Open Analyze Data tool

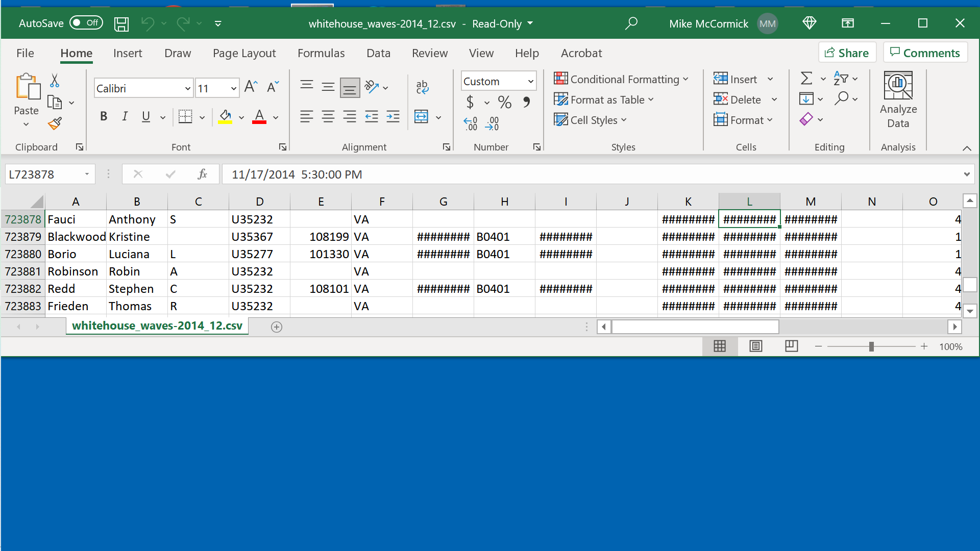click(898, 100)
